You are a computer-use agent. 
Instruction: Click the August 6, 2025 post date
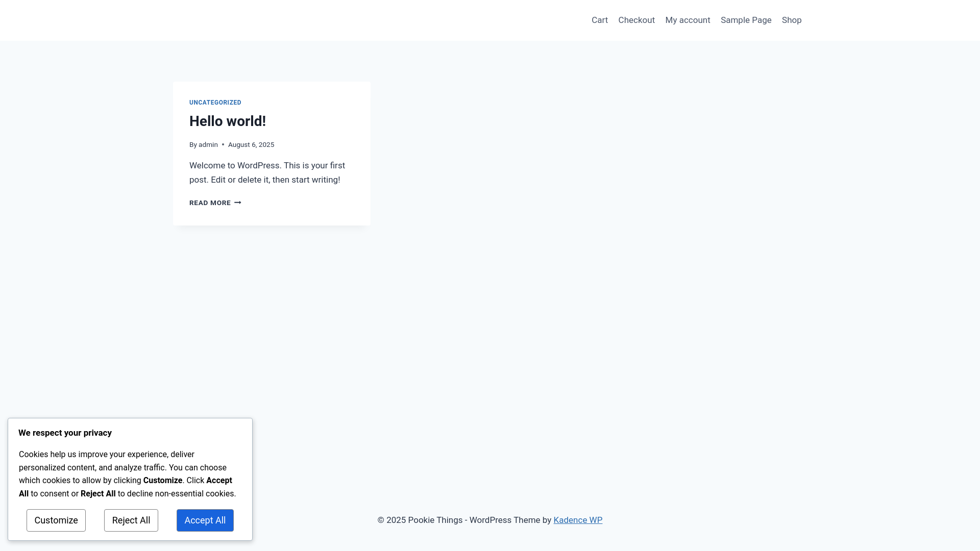(x=251, y=145)
